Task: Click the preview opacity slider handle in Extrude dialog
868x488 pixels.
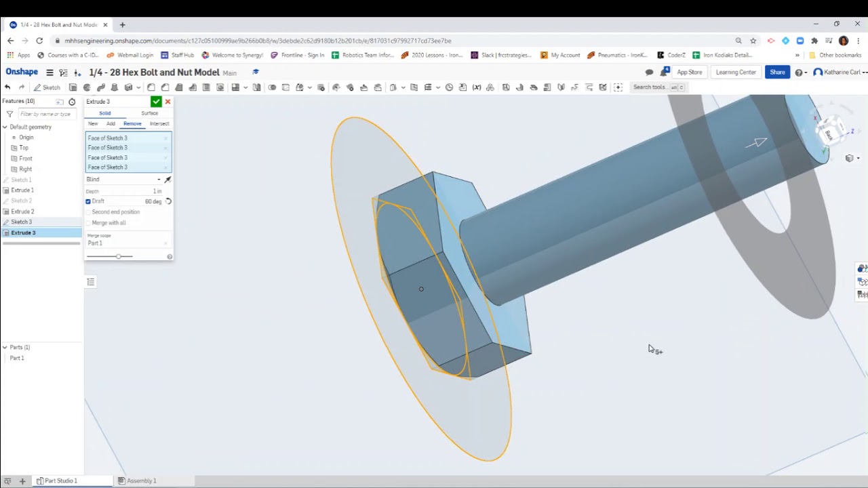Action: [x=119, y=256]
